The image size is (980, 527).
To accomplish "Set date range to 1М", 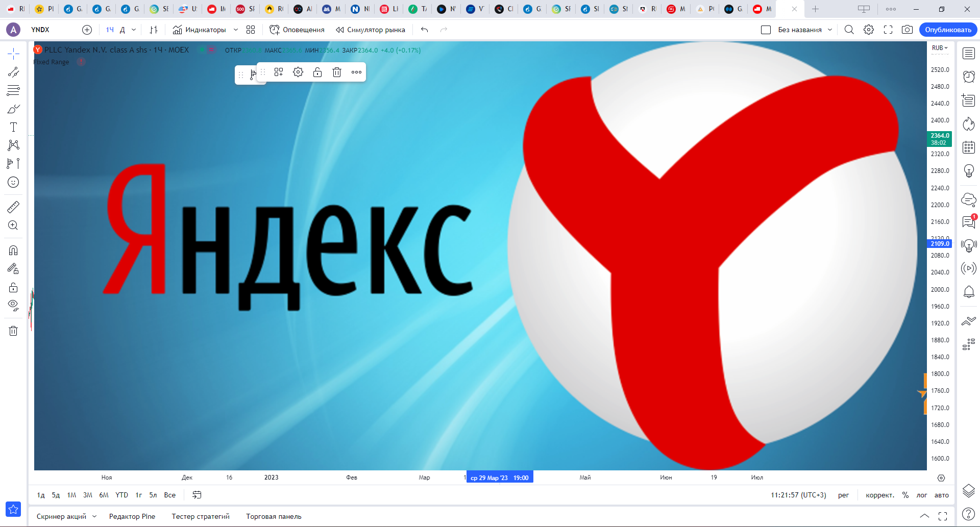I will [x=71, y=495].
